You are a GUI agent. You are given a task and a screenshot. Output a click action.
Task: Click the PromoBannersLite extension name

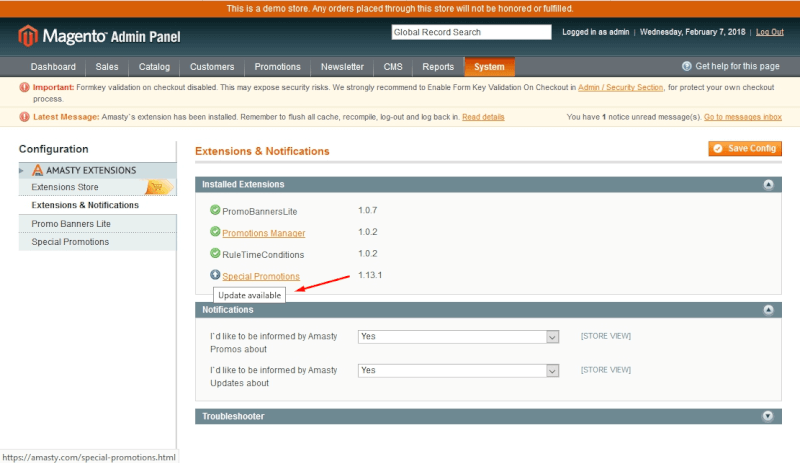coord(260,211)
